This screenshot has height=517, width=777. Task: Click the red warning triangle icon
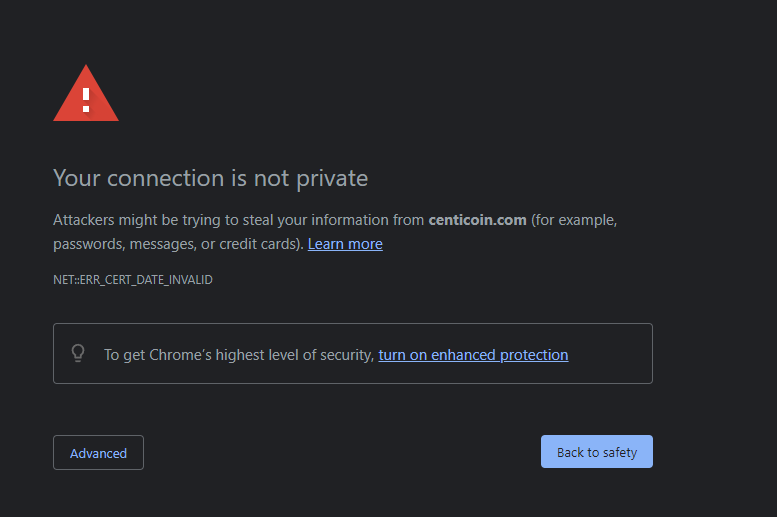tap(86, 93)
